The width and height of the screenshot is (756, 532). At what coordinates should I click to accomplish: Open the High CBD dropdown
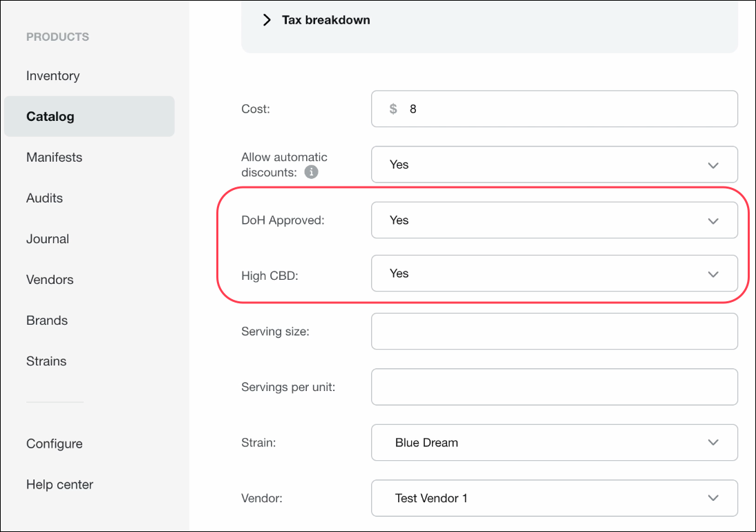(554, 273)
